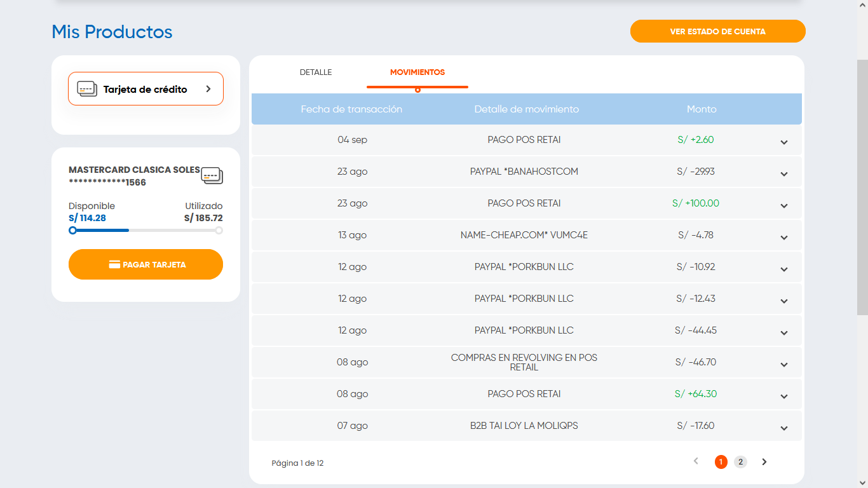Click the page 1 pagination number
868x488 pixels.
tap(721, 462)
